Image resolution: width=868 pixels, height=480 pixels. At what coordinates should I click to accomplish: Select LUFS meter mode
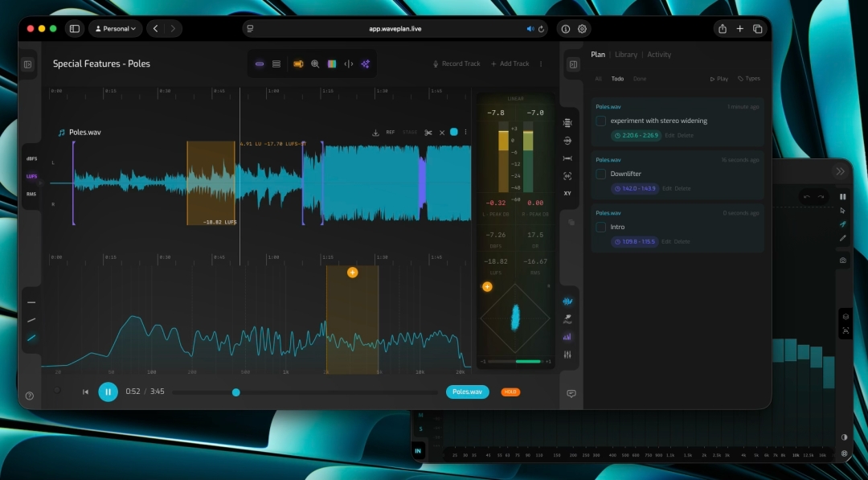[x=31, y=176]
